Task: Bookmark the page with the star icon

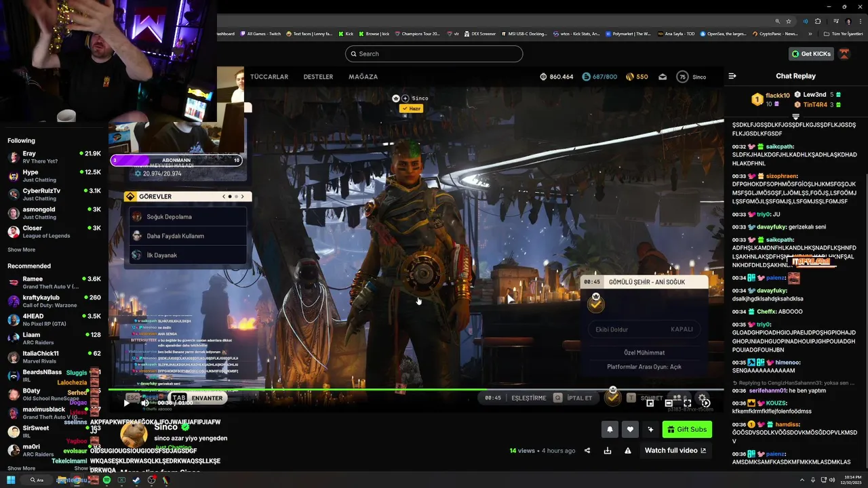Action: (x=788, y=21)
